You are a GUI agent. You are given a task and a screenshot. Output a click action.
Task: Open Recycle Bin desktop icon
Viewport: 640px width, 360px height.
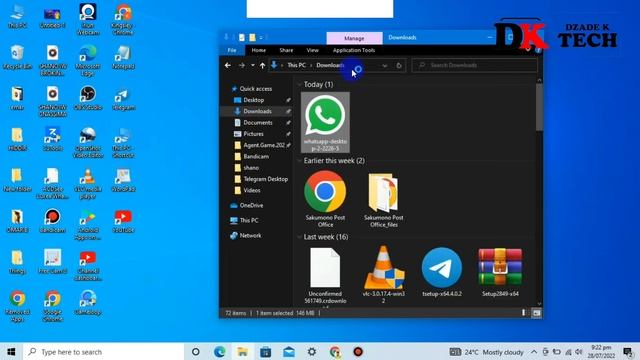pos(17,58)
